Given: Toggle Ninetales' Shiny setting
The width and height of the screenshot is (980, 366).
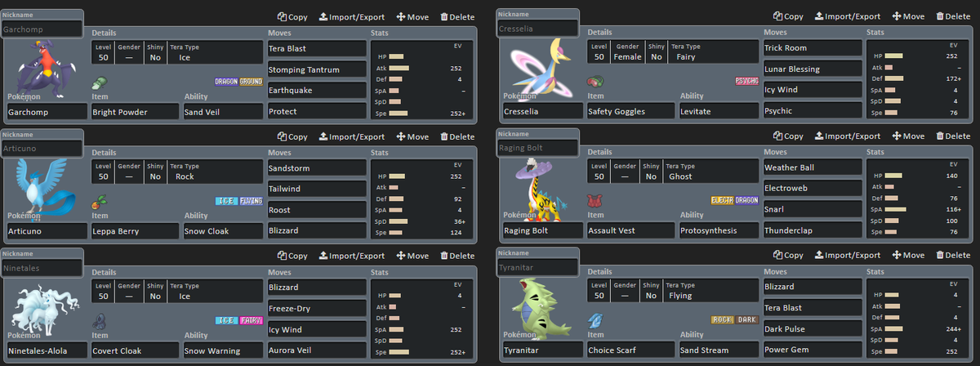Looking at the screenshot, I should coord(155,292).
